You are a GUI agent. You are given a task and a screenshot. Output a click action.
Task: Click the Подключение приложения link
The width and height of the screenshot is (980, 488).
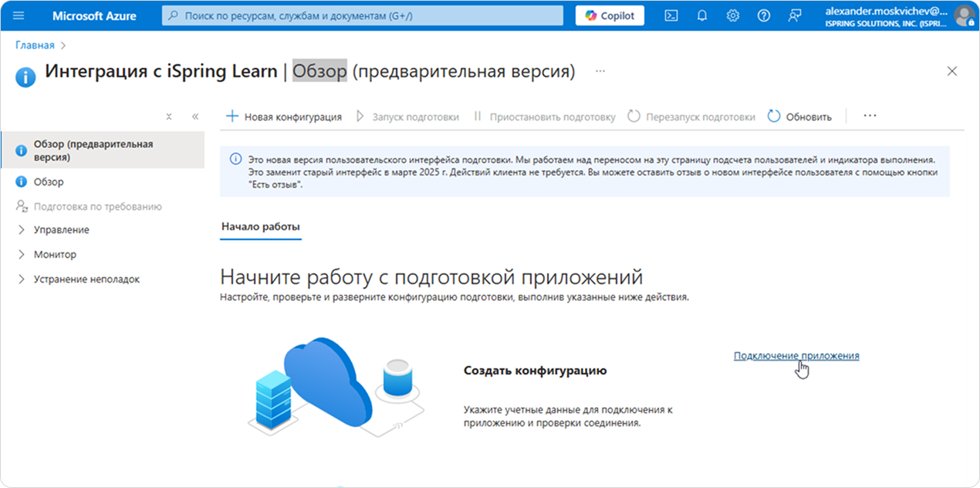pos(796,355)
